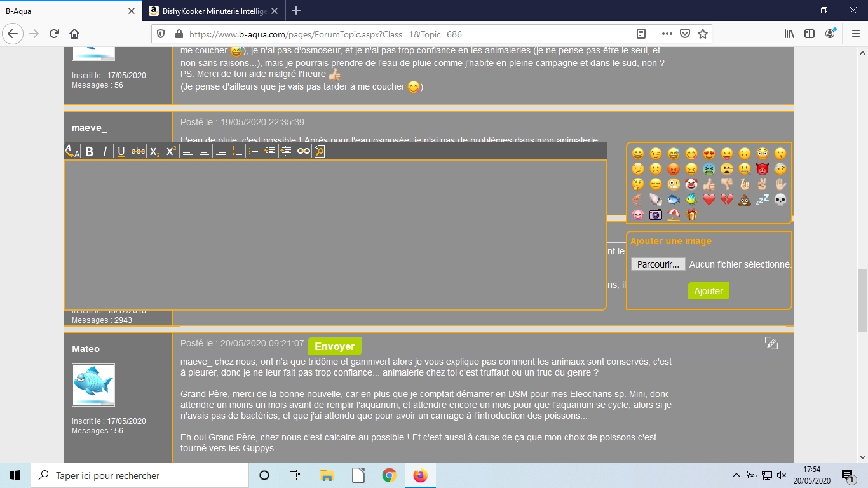Apply strikethrough formatting
868x488 pixels.
click(138, 151)
